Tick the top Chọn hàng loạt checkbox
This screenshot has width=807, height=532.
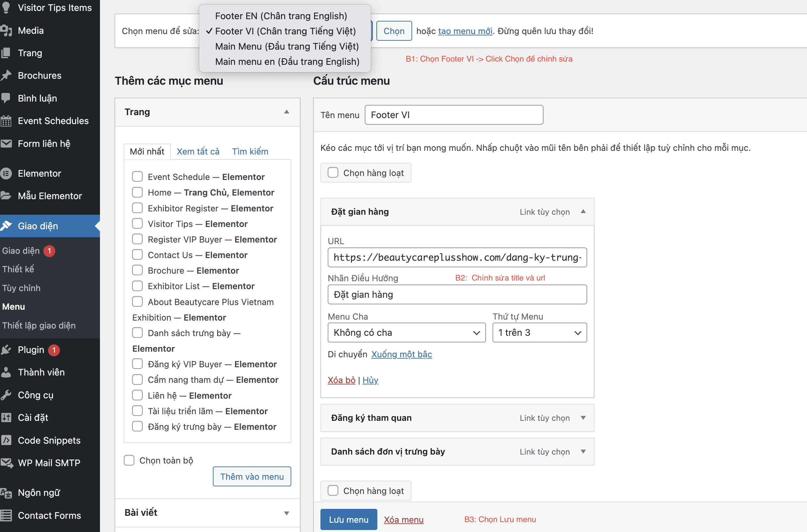[x=333, y=173]
